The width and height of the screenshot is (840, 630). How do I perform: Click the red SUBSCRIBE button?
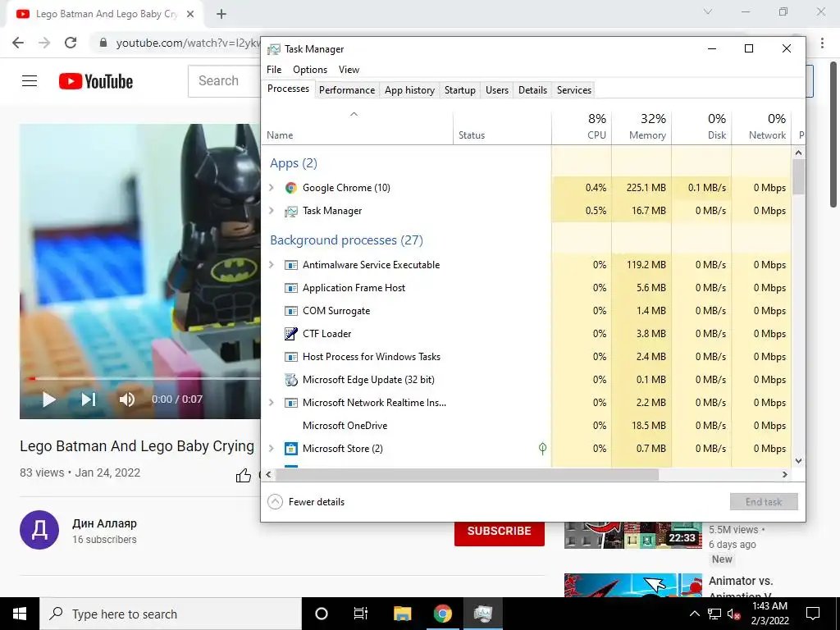pos(500,531)
